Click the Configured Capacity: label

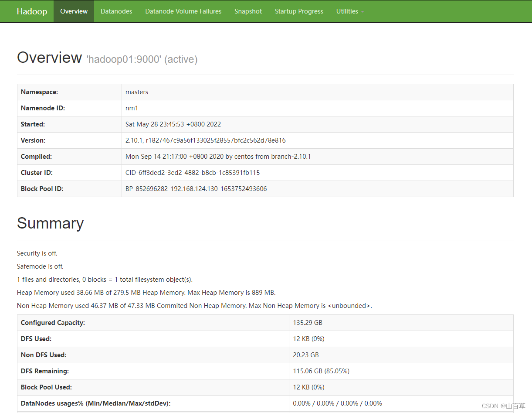(x=53, y=323)
